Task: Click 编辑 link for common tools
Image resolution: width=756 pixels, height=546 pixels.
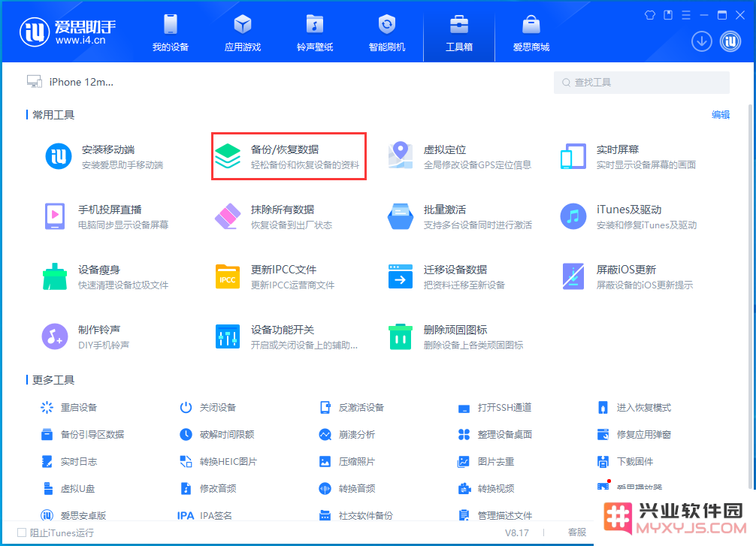Action: pos(721,115)
